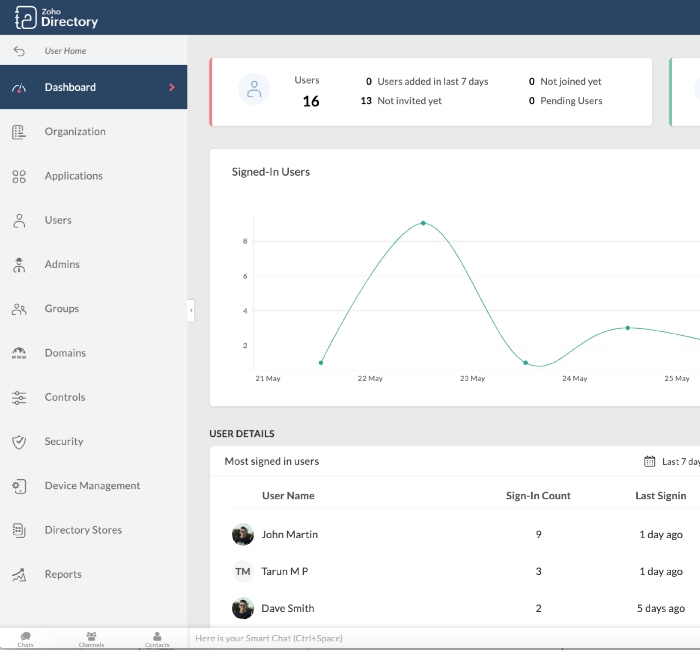700x650 pixels.
Task: Collapse the sidebar using the edge handle
Action: coord(190,311)
